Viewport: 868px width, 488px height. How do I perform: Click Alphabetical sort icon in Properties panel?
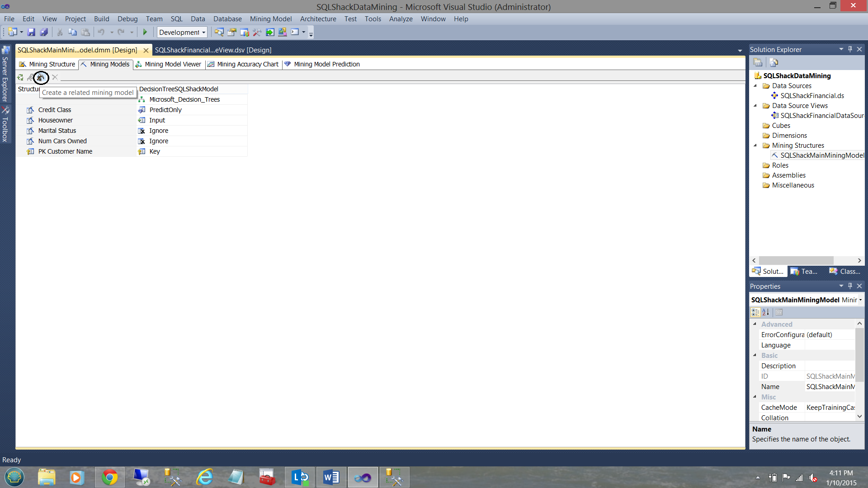tap(765, 312)
